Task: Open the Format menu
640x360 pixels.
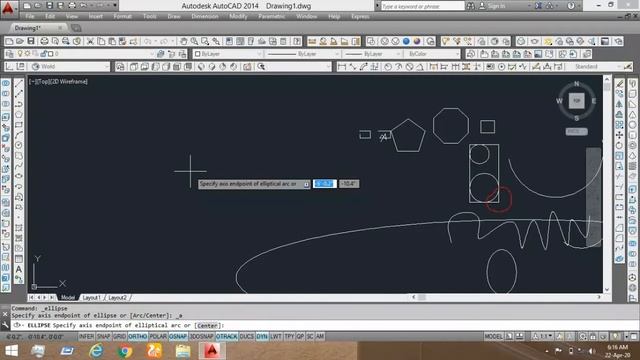Action: click(x=122, y=16)
